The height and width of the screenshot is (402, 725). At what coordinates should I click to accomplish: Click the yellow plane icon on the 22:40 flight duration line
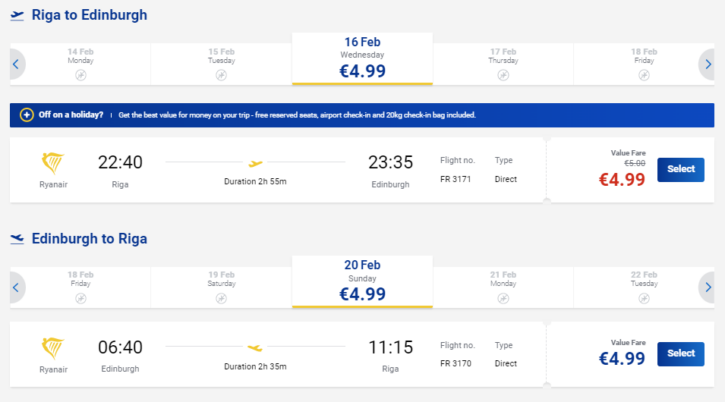pyautogui.click(x=255, y=163)
